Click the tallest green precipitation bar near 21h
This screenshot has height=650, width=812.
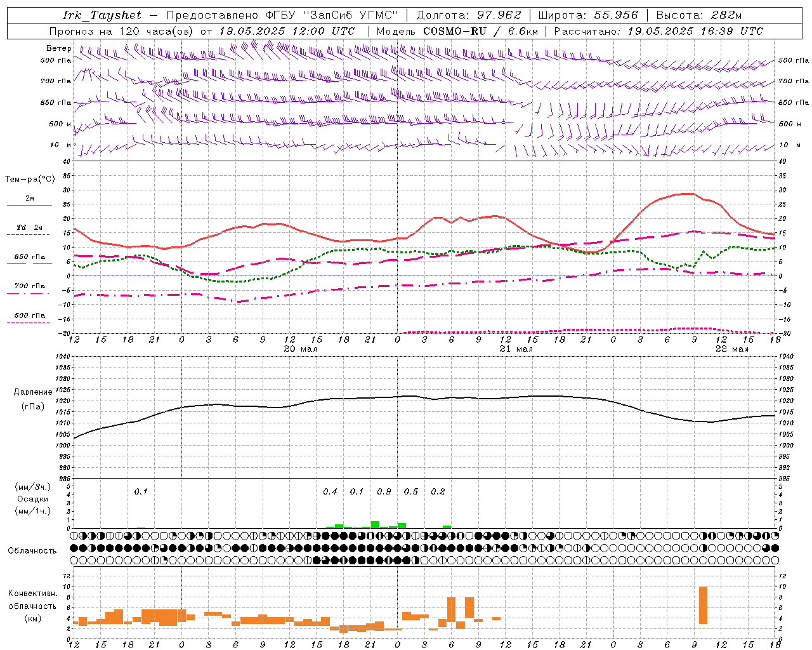click(x=375, y=524)
